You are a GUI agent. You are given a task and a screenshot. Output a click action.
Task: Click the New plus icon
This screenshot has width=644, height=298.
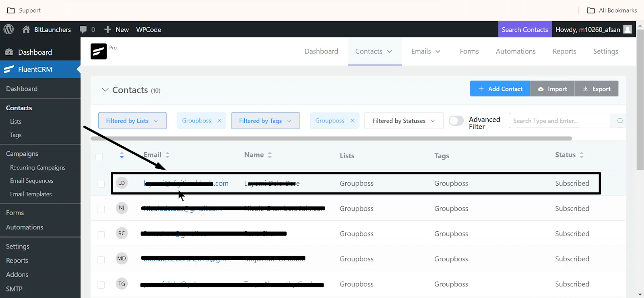tap(107, 29)
